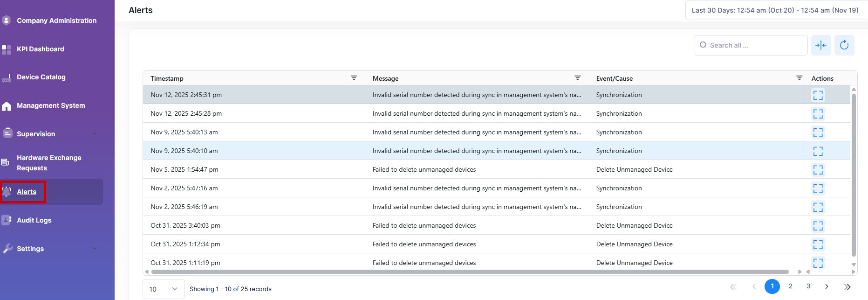Screen dimensions: 868x300
Task: Open Event/Cause column filter menu
Action: coord(799,78)
